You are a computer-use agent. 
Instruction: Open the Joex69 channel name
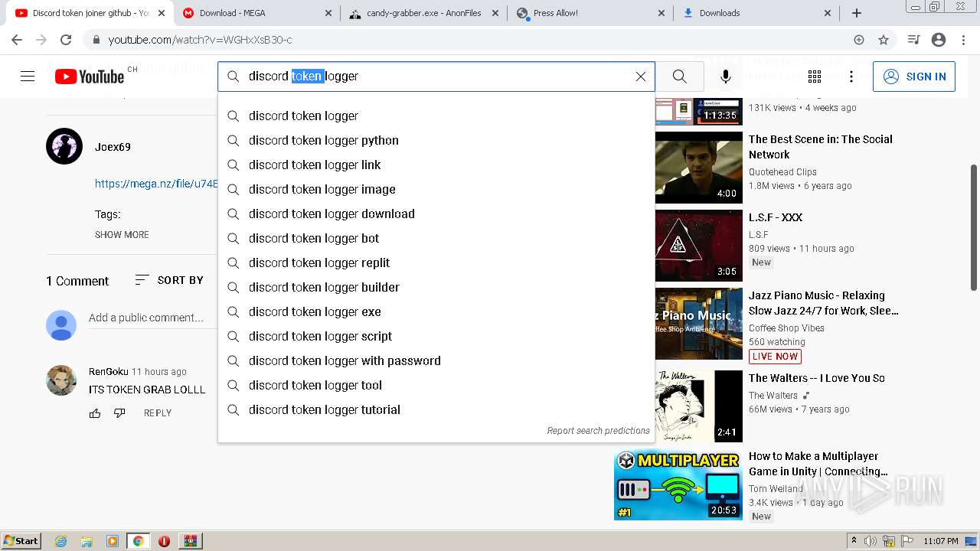click(113, 147)
